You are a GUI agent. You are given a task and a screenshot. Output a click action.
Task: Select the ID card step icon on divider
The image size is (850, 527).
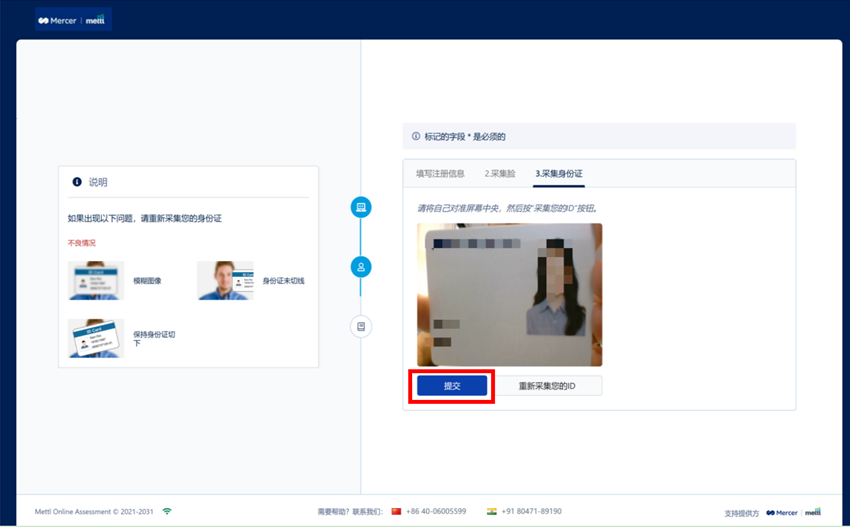pyautogui.click(x=361, y=327)
